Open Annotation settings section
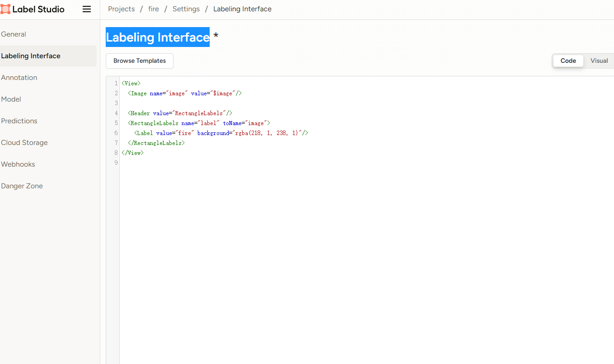 (x=19, y=78)
